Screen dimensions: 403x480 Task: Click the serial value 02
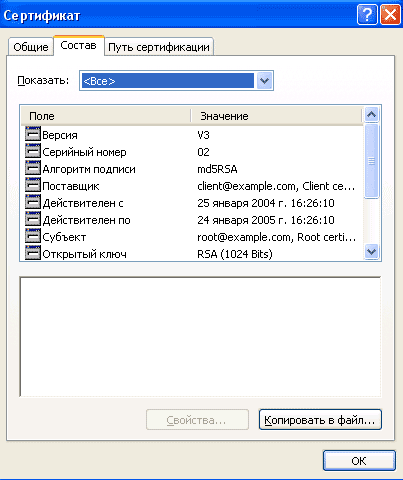click(203, 152)
